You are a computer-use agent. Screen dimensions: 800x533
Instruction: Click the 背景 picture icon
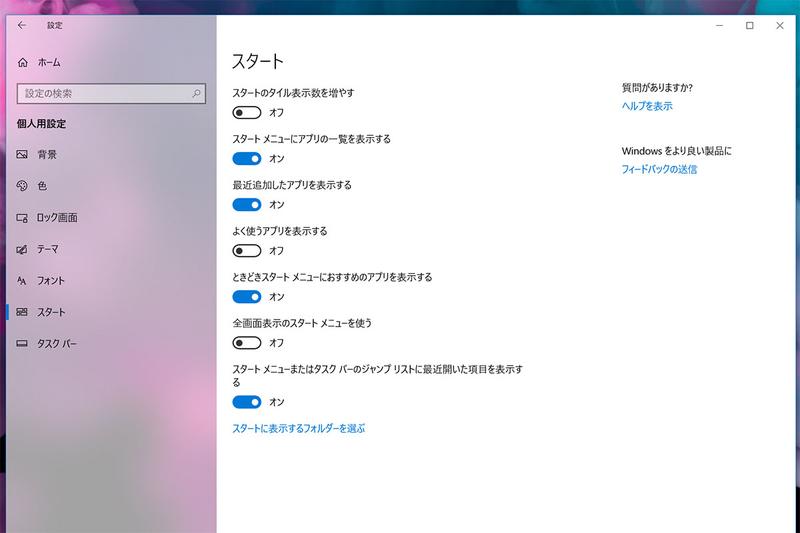click(x=22, y=155)
